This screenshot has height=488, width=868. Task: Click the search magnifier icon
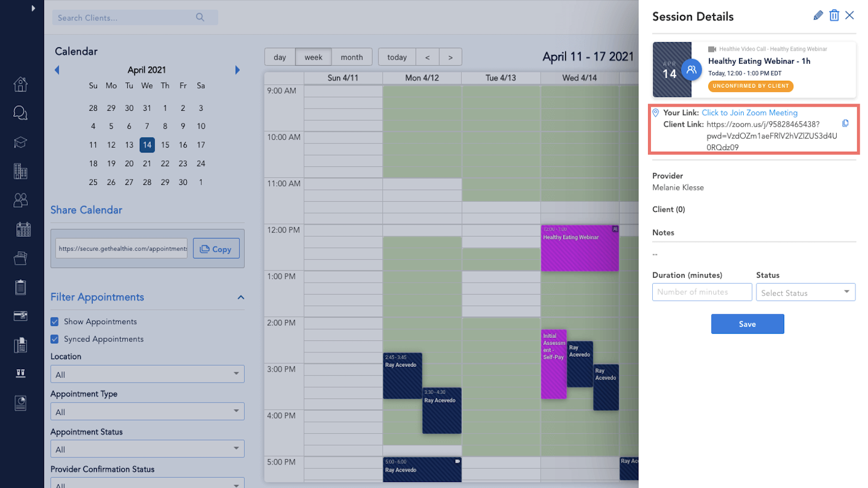coord(200,17)
